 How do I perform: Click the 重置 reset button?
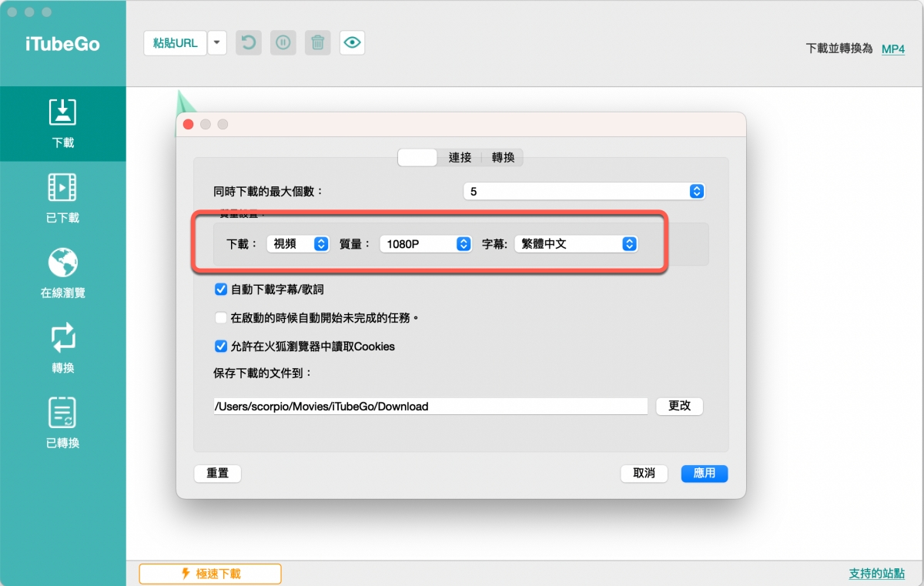click(x=218, y=473)
